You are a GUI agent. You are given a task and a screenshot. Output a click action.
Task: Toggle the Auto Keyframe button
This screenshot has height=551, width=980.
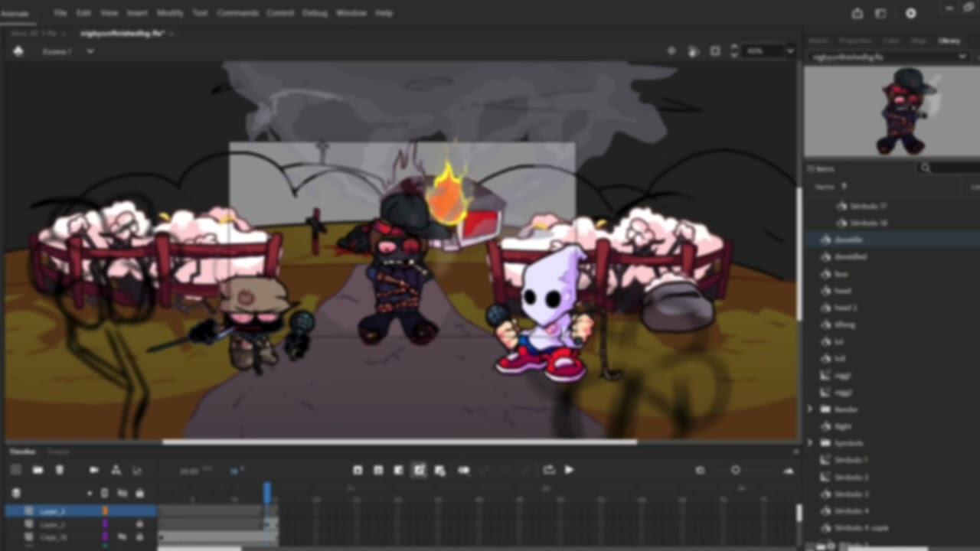(420, 470)
